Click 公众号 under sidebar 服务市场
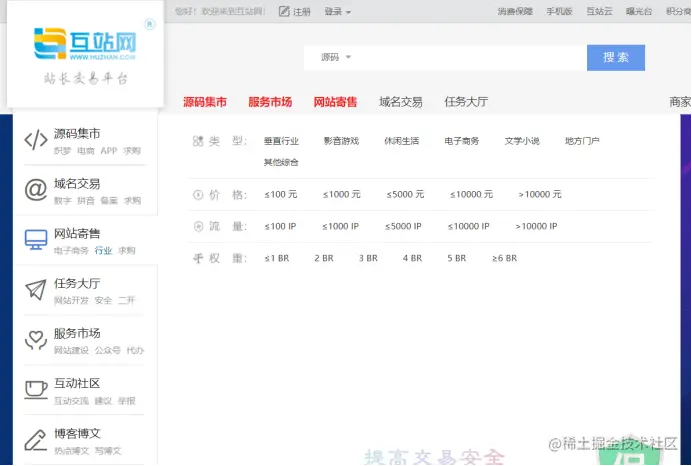This screenshot has width=692, height=466. 108,351
